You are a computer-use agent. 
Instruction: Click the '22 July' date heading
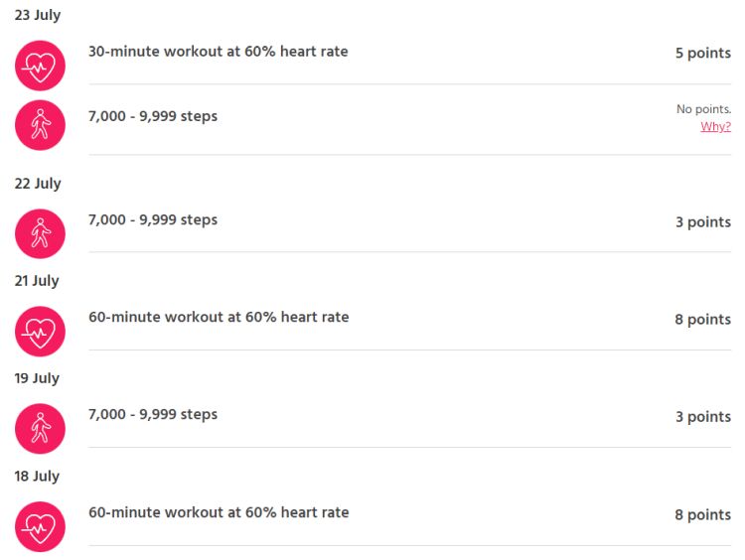[38, 184]
